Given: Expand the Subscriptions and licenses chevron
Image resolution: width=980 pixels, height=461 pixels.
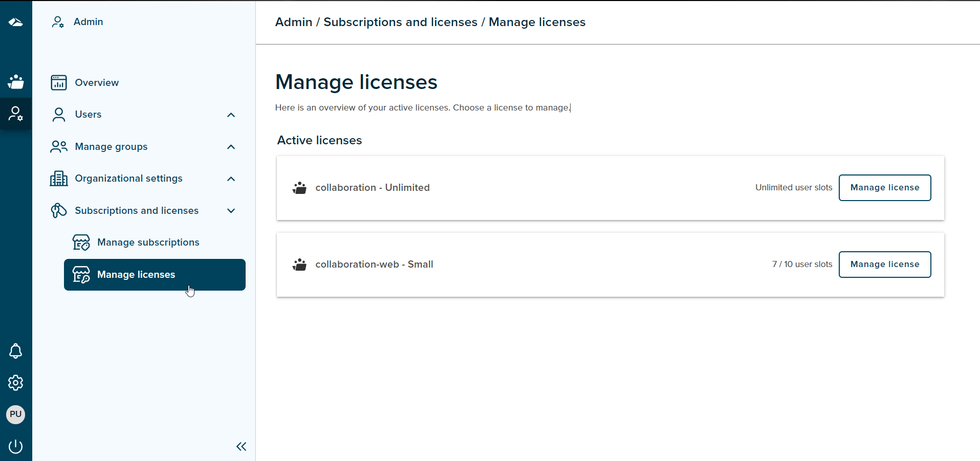Looking at the screenshot, I should click(231, 210).
